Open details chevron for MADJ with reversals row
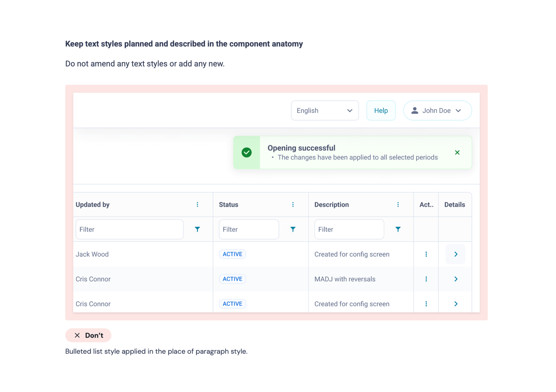556x392 pixels. [456, 279]
